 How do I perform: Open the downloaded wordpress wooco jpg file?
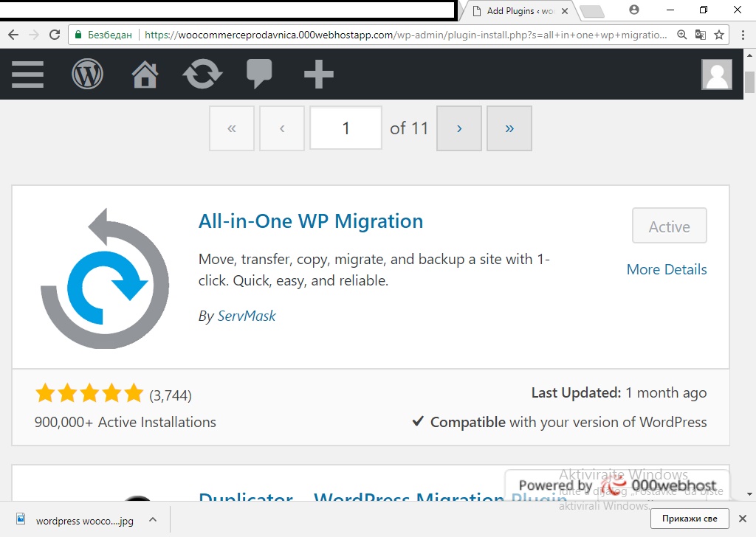pyautogui.click(x=84, y=521)
